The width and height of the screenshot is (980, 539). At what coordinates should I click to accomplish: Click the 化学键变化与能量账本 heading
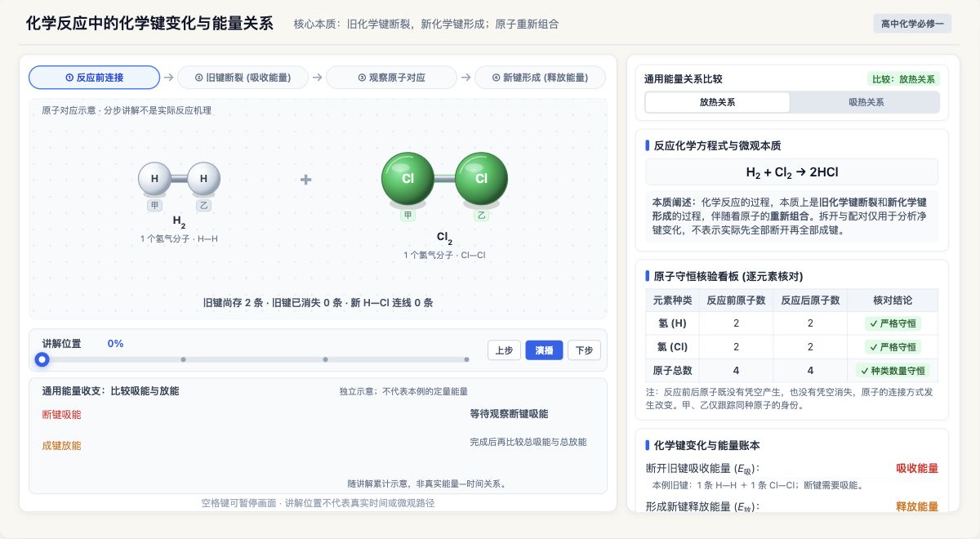click(707, 446)
